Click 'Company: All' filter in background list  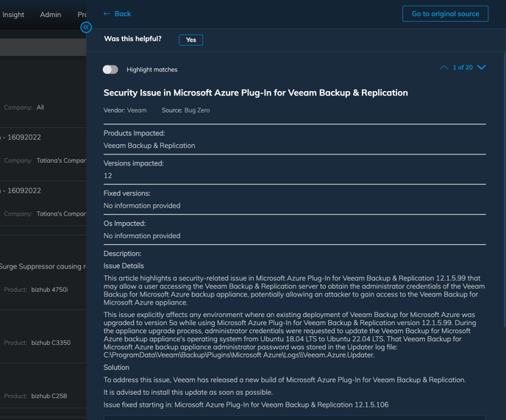24,107
